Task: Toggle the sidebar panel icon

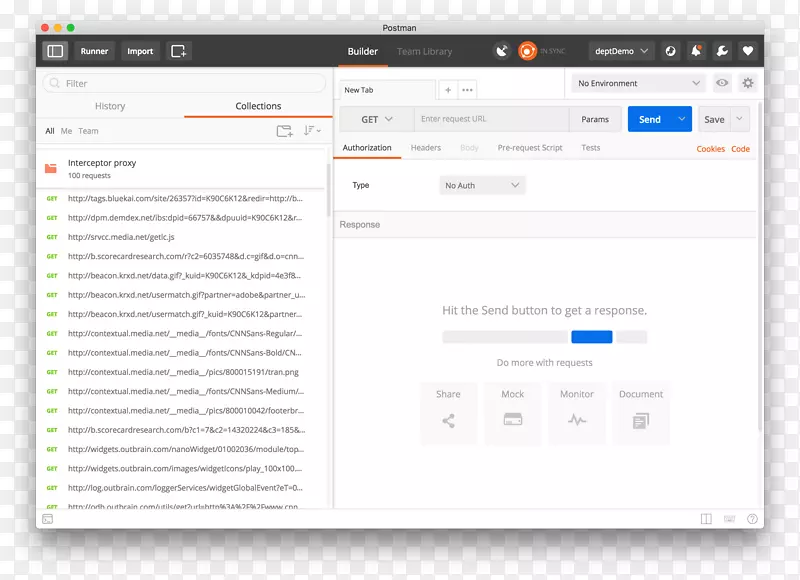Action: (55, 51)
